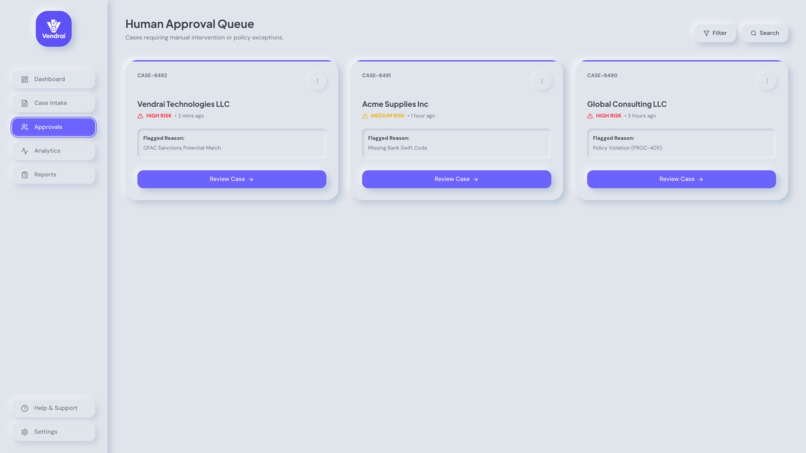Open more options for CASE-8490

(767, 81)
